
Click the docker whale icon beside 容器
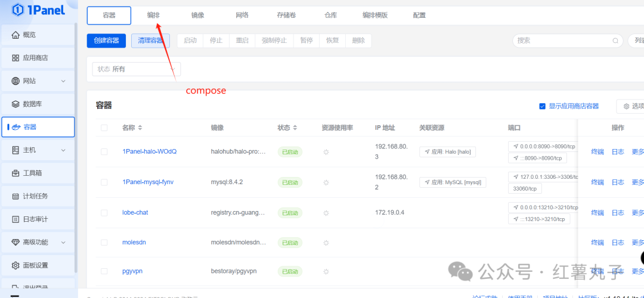[x=17, y=127]
